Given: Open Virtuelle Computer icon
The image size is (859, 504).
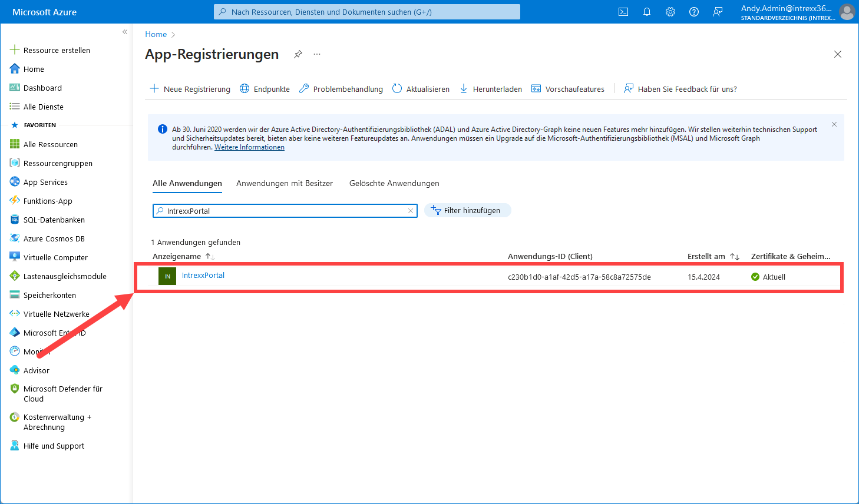Looking at the screenshot, I should pos(15,257).
